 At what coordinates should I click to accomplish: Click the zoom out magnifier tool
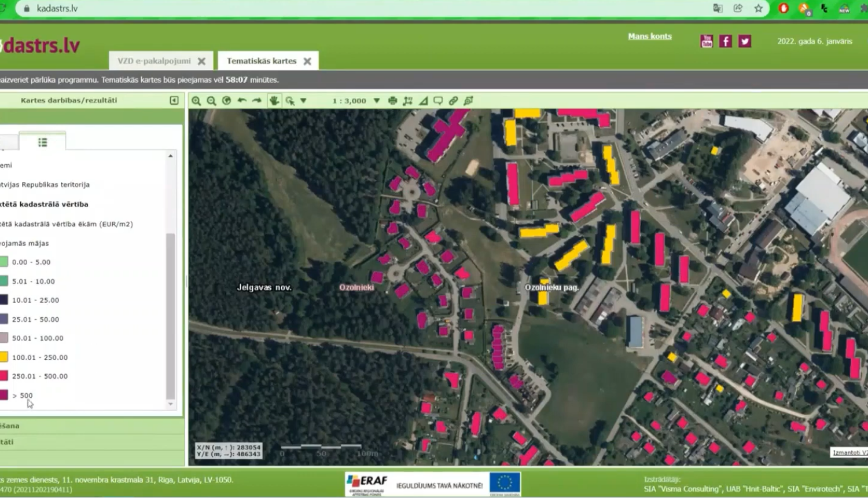pyautogui.click(x=211, y=101)
